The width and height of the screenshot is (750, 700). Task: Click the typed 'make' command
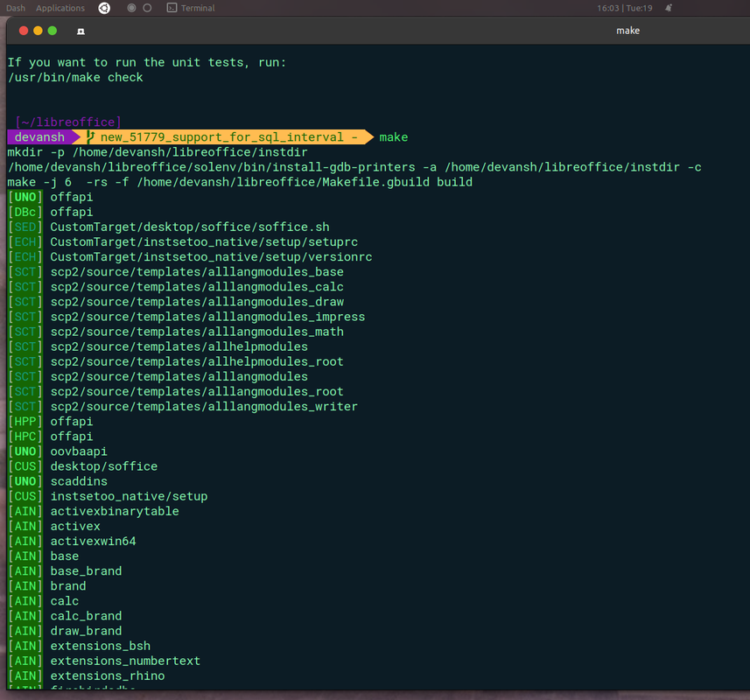click(394, 137)
